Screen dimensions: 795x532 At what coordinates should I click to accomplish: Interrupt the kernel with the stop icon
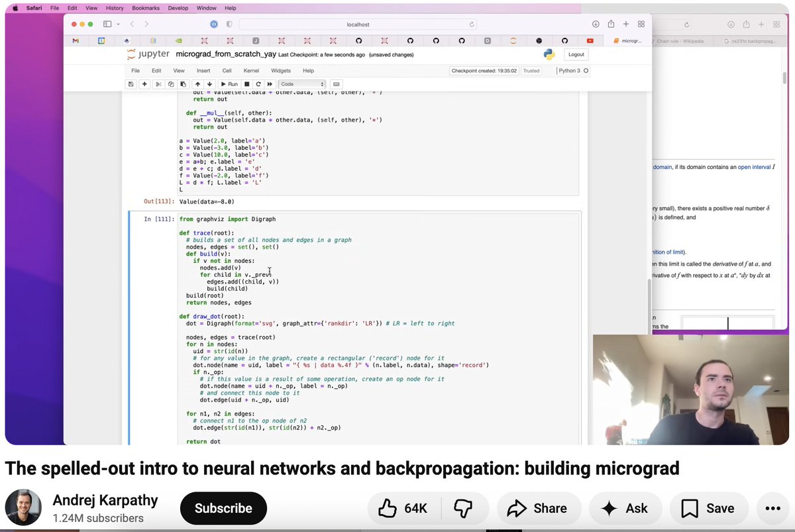click(x=246, y=84)
